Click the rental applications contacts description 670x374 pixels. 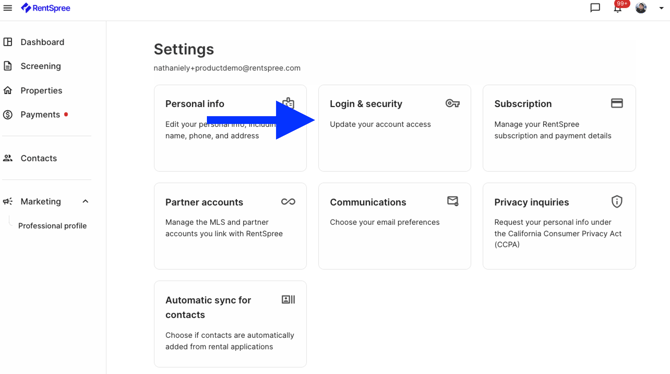point(229,341)
